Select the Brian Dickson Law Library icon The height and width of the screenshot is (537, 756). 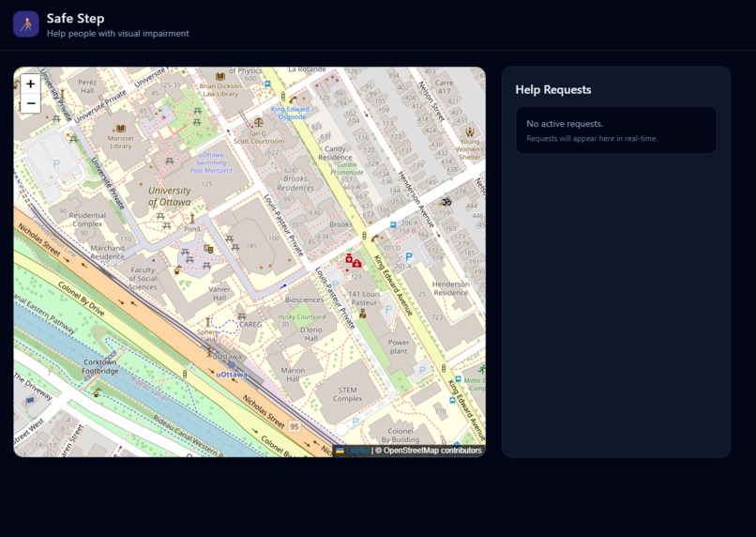220,77
